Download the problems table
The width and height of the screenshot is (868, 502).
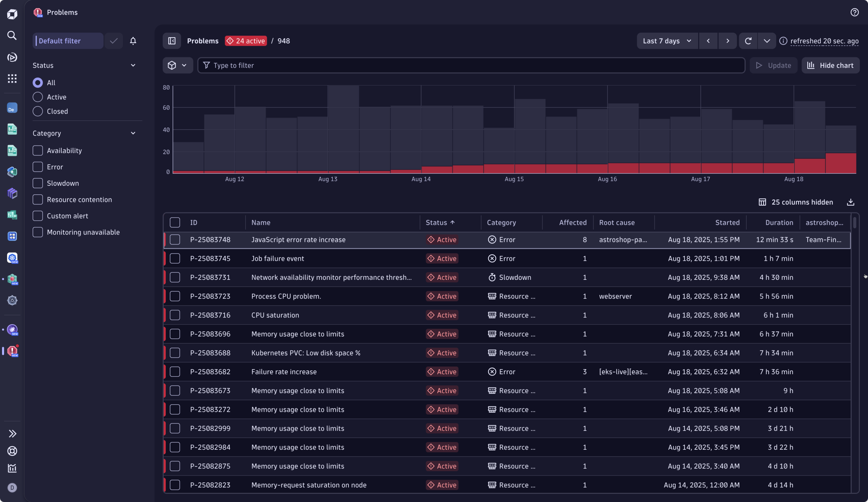tap(850, 202)
